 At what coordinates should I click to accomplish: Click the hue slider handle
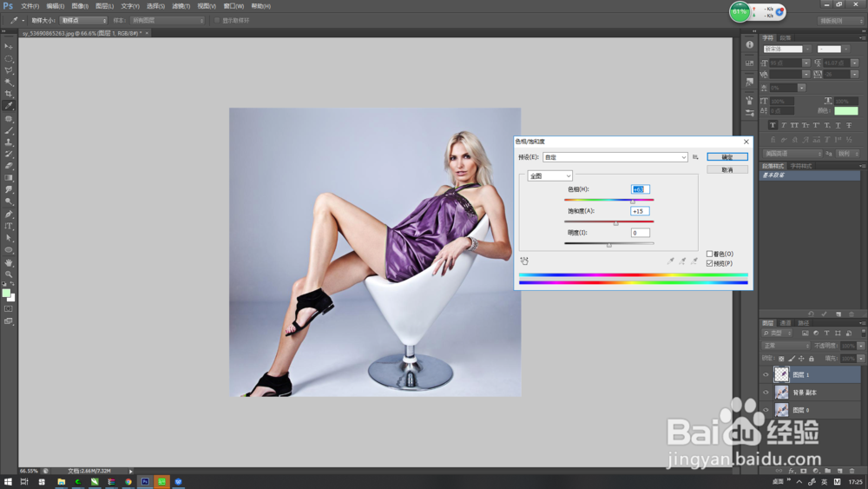click(x=633, y=202)
